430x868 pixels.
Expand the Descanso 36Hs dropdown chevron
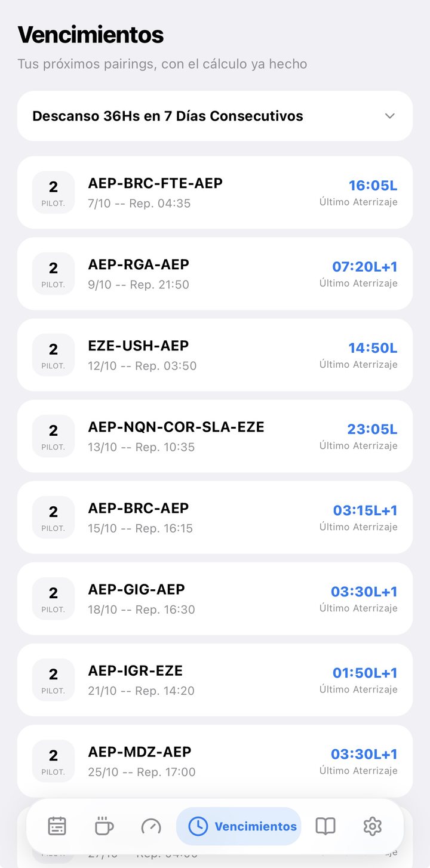point(390,116)
